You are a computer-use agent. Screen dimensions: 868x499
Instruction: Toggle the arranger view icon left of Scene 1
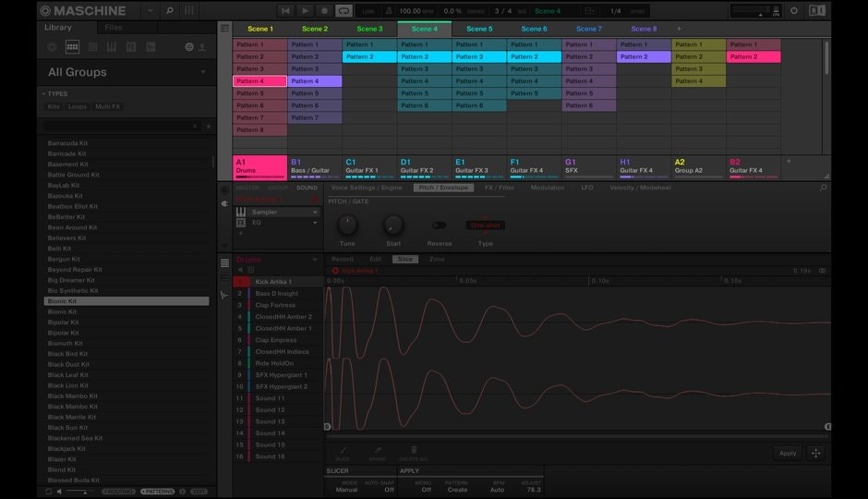[x=224, y=29]
